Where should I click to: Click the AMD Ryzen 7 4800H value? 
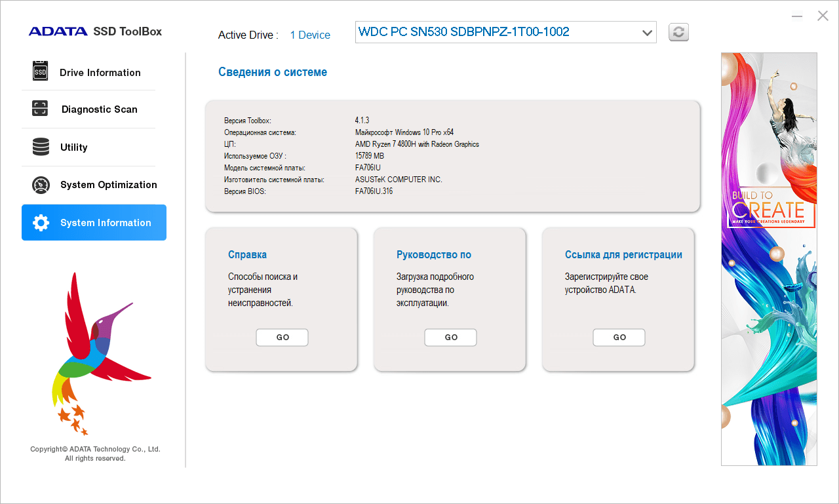pos(417,144)
